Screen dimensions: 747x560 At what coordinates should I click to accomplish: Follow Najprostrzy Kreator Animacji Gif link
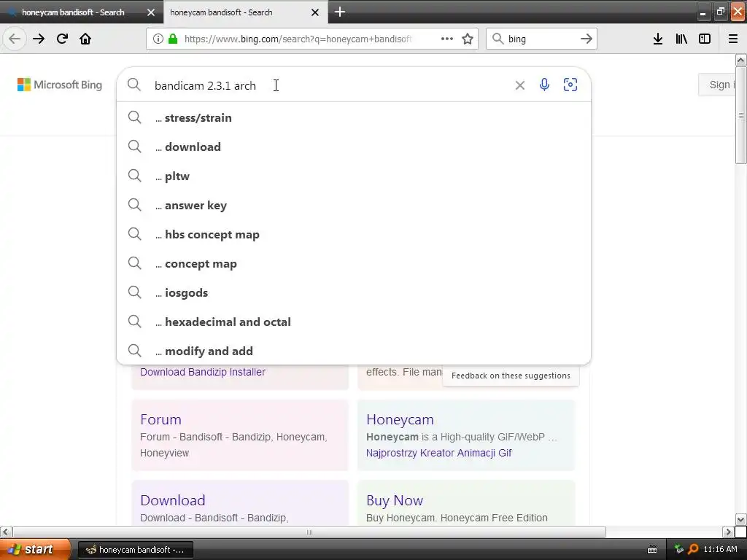tap(438, 453)
